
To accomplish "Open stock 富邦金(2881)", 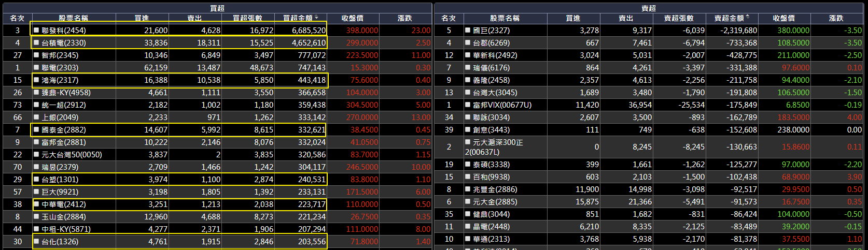I will [x=64, y=142].
